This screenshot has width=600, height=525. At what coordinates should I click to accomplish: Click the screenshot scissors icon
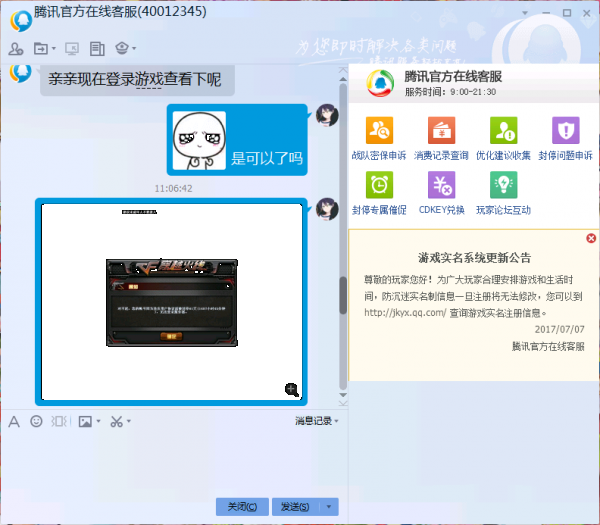click(x=116, y=421)
